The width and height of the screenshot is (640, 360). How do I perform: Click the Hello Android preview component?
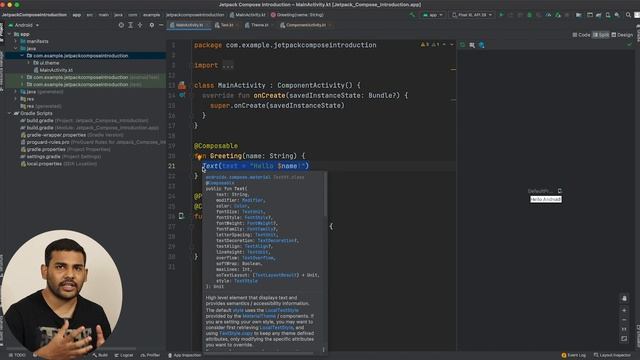(546, 199)
